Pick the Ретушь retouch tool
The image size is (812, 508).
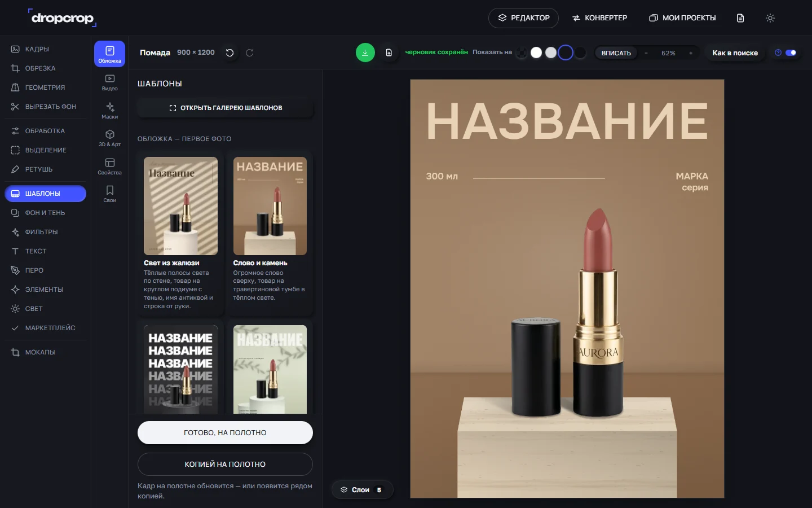(45, 169)
